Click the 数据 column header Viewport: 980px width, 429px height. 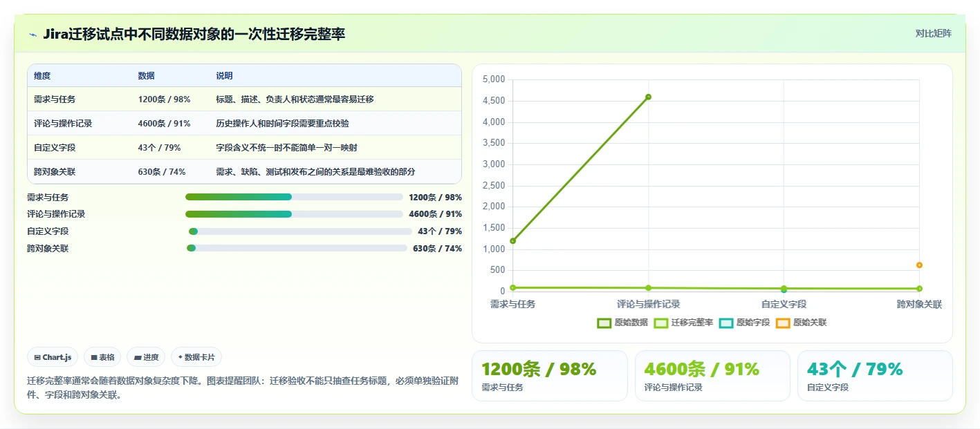coord(146,76)
